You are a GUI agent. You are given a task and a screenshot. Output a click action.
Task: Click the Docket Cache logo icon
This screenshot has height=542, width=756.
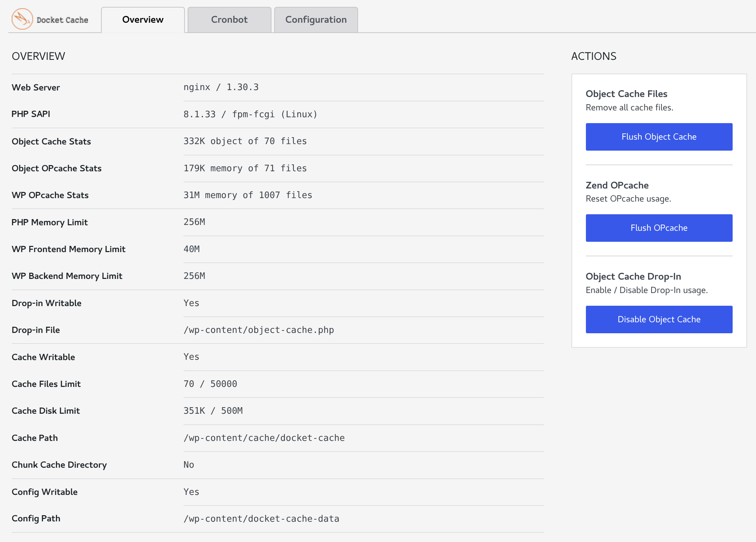[x=22, y=19]
